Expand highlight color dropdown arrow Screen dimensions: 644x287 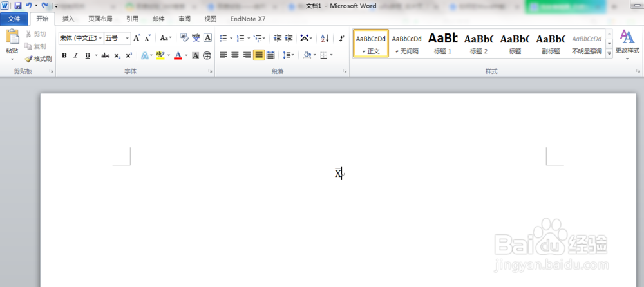[x=168, y=55]
